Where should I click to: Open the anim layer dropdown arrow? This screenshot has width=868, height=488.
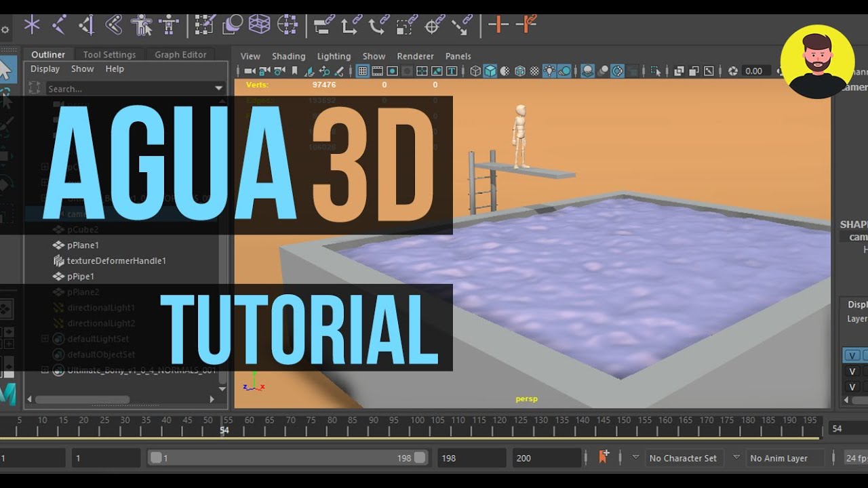click(x=736, y=457)
